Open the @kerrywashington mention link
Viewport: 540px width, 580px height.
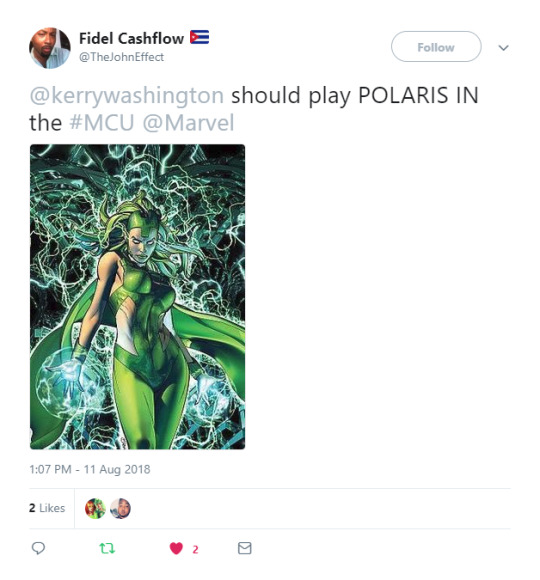(x=126, y=95)
